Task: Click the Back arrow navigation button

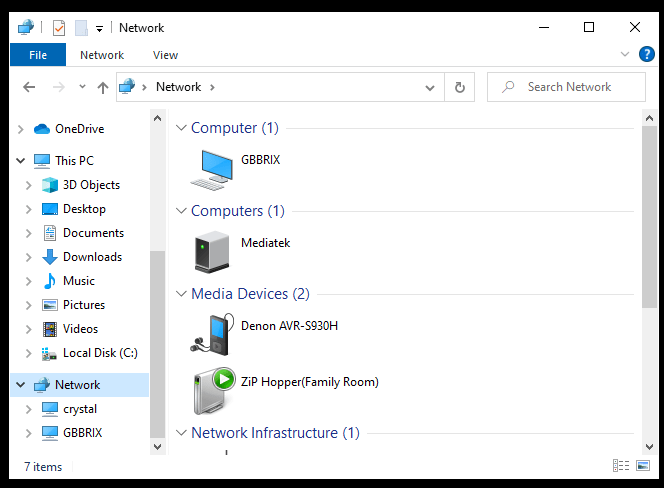Action: click(x=29, y=87)
